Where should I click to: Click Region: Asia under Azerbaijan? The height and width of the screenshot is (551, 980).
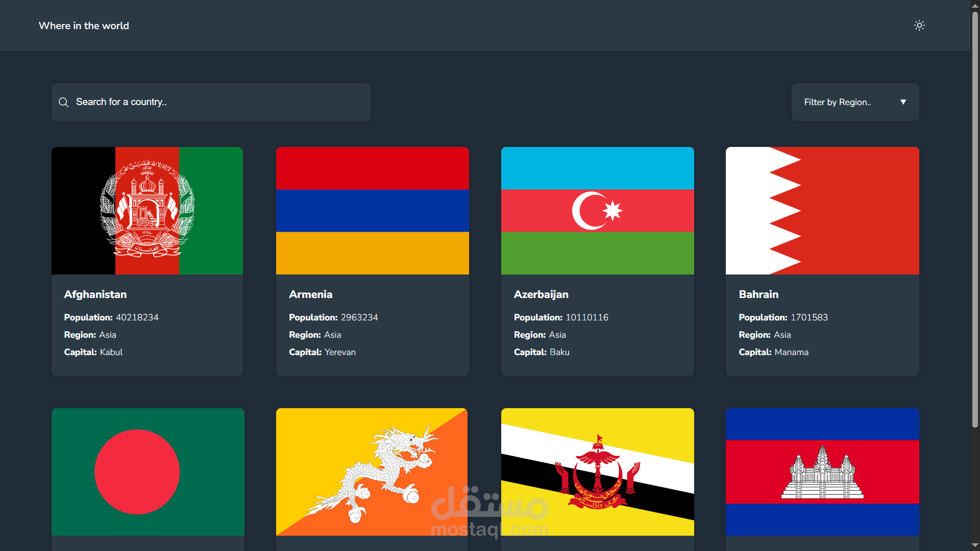point(540,335)
